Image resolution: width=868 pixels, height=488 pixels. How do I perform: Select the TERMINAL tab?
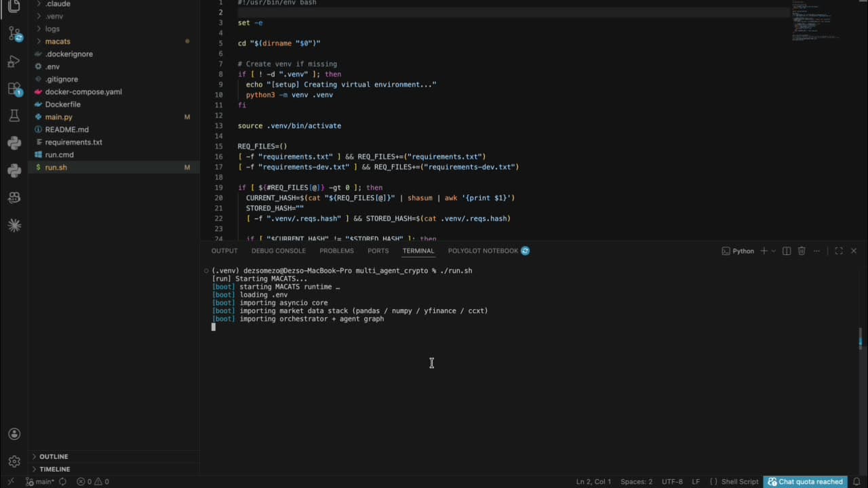(x=418, y=251)
